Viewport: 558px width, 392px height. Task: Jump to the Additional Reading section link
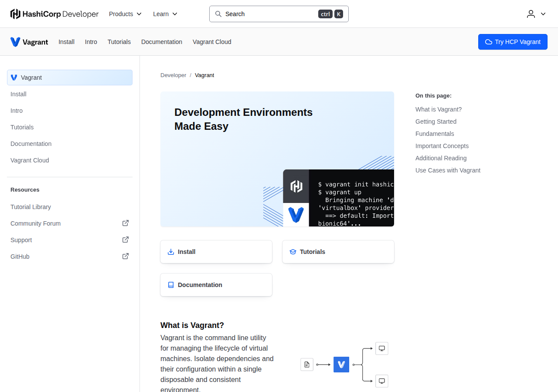(x=441, y=158)
